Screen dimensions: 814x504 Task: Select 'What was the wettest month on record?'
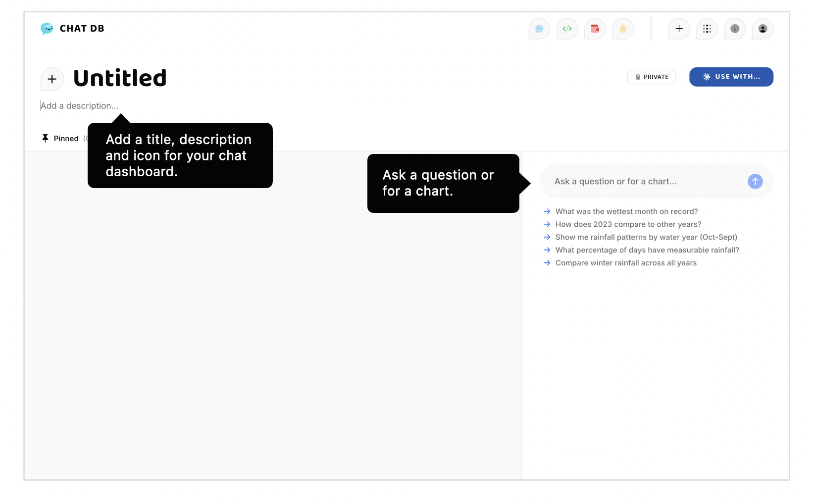coord(626,211)
